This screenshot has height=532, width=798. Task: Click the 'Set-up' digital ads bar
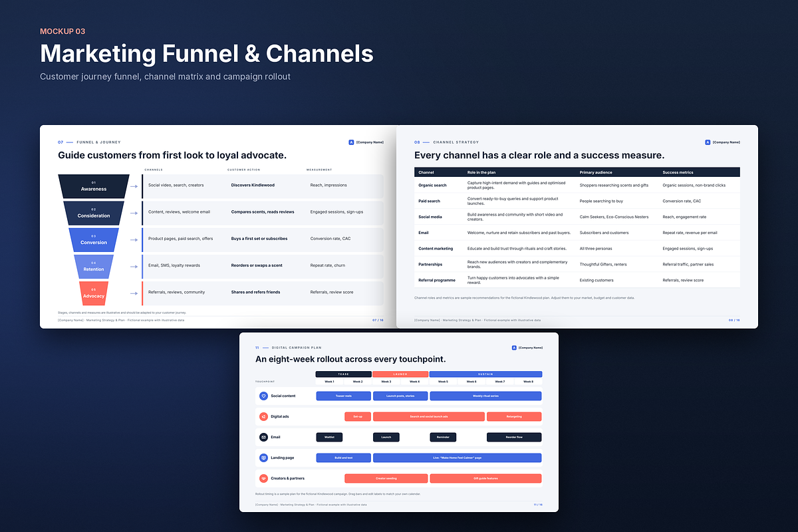coord(358,416)
